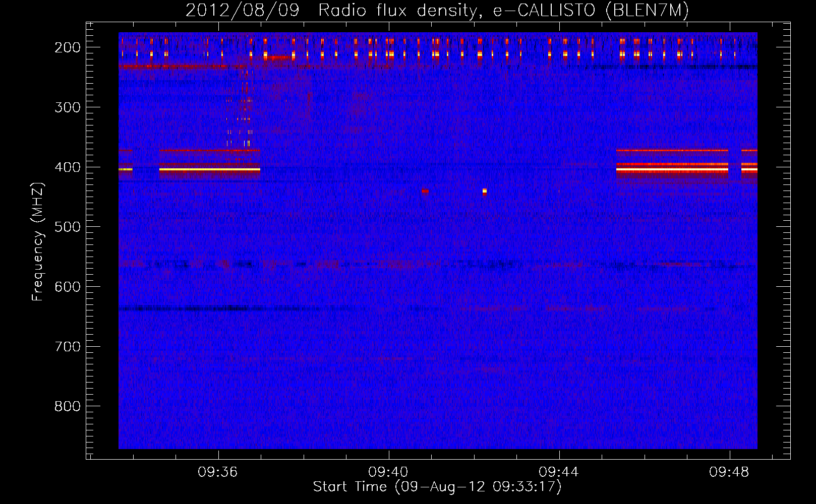This screenshot has width=816, height=504.
Task: Click the 'Start Time (09-Aug-12 09:33:17)' label
Action: (437, 487)
